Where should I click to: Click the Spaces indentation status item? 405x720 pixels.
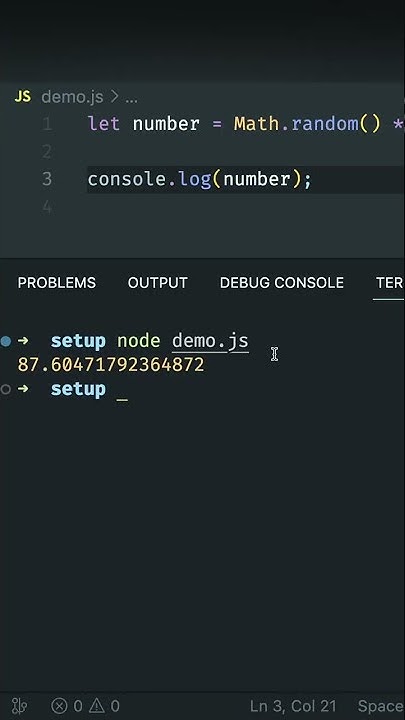point(381,706)
